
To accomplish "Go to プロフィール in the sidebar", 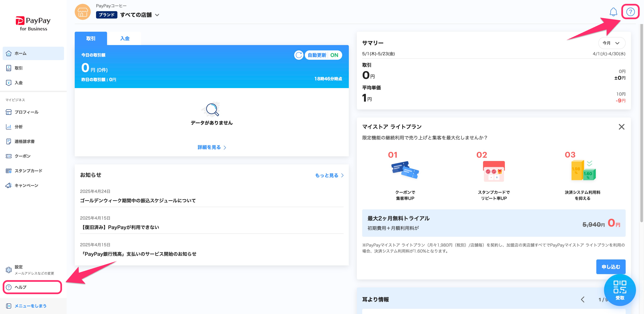I will click(33, 112).
